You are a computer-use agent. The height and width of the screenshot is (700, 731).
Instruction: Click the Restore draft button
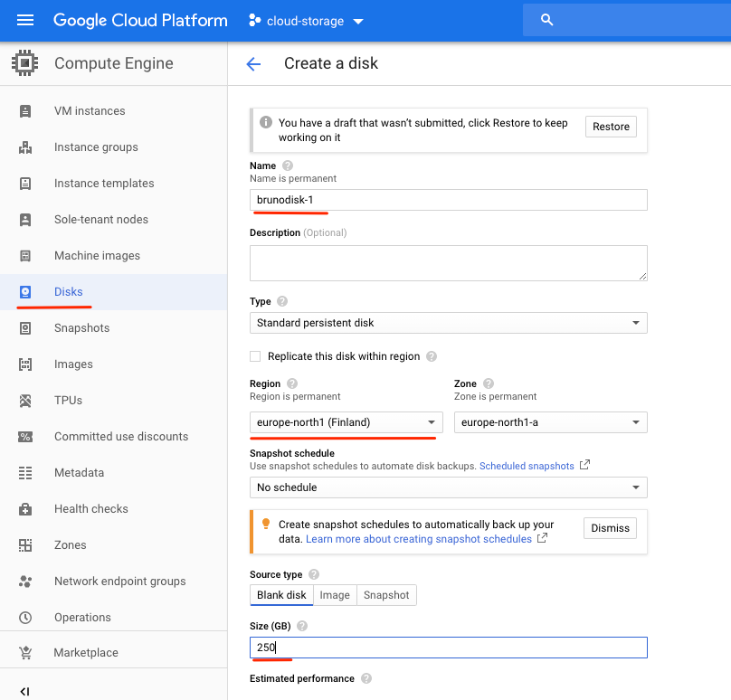coord(611,127)
